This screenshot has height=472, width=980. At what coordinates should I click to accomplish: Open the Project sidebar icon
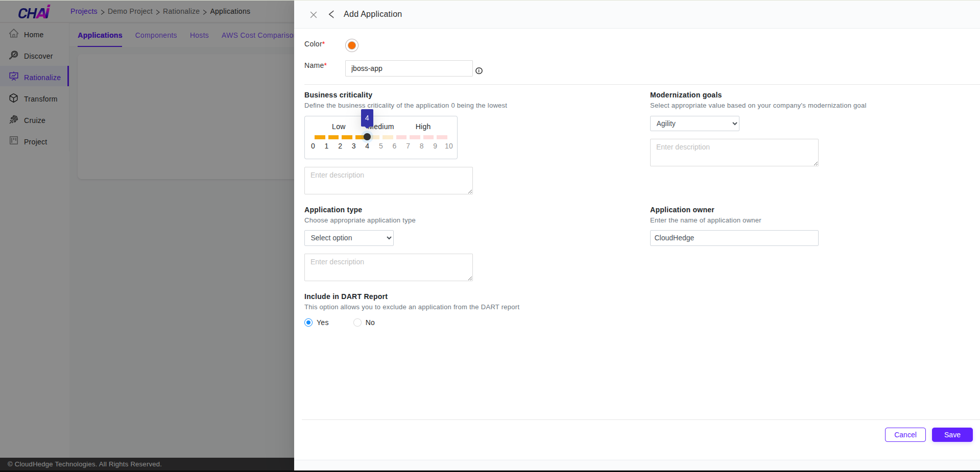[14, 141]
